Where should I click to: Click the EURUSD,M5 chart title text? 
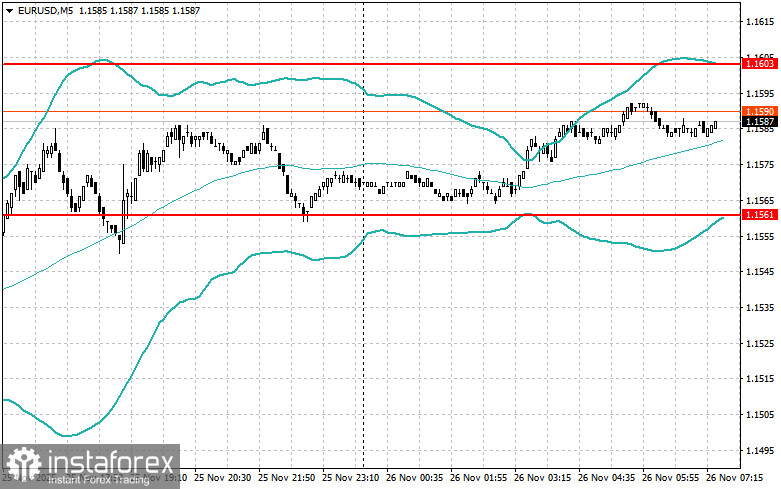click(x=44, y=10)
